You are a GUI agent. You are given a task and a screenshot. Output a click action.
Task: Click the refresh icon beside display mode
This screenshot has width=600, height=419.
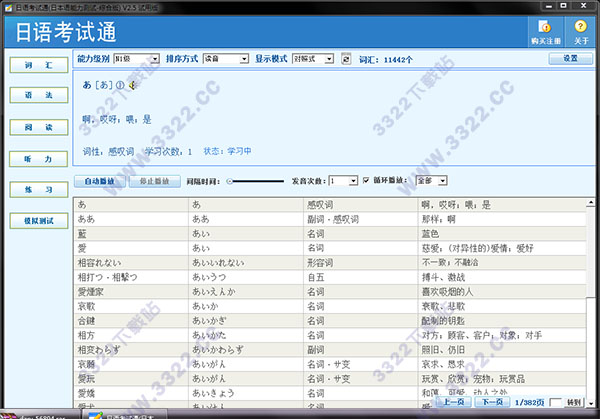pos(346,59)
